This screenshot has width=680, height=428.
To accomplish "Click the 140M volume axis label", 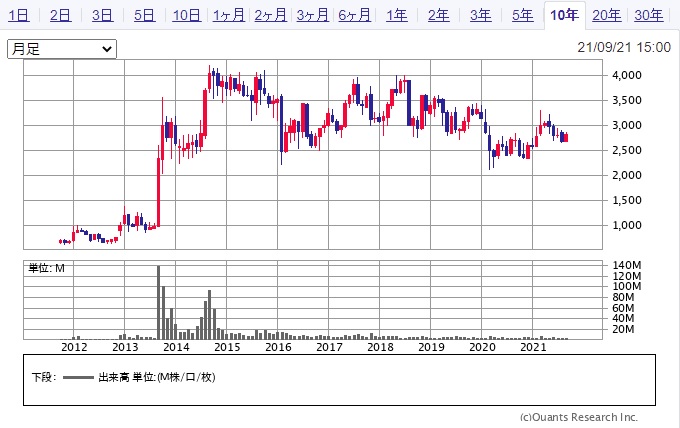I will click(627, 265).
